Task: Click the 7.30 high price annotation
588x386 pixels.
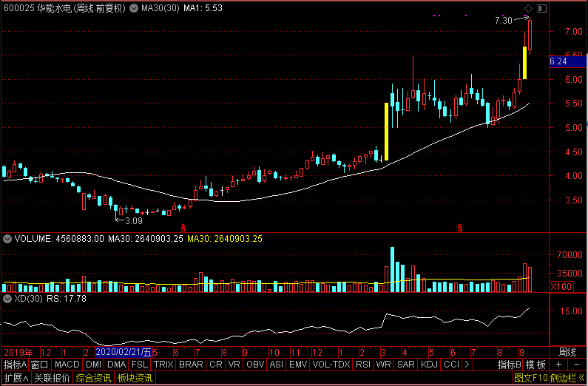Action: pyautogui.click(x=503, y=21)
